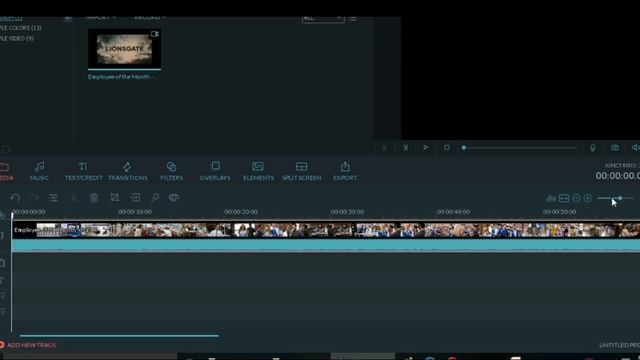Click the preview volume speaker icon
640x360 pixels.
(636, 148)
